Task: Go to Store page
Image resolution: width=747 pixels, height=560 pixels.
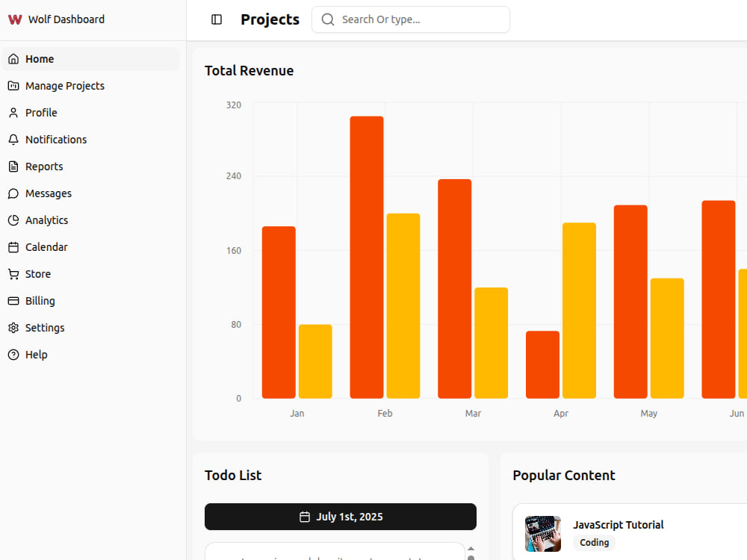Action: point(91,274)
